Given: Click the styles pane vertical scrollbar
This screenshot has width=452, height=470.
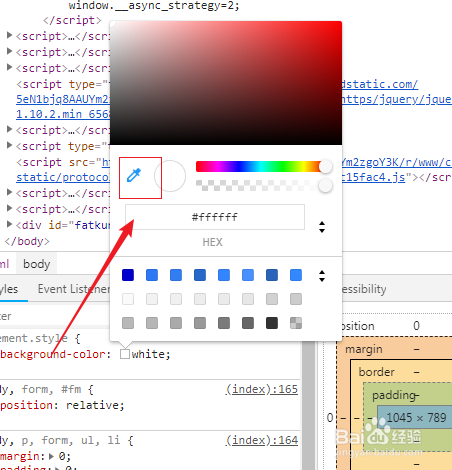Looking at the screenshot, I should coord(309,405).
